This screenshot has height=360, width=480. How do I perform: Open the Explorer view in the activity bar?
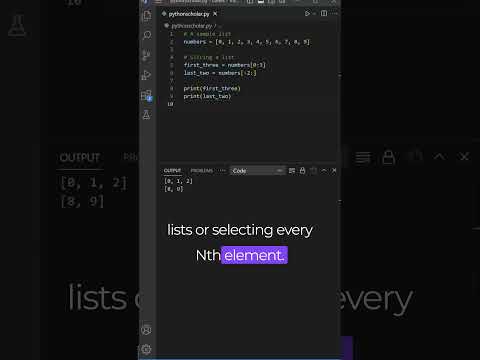[147, 16]
